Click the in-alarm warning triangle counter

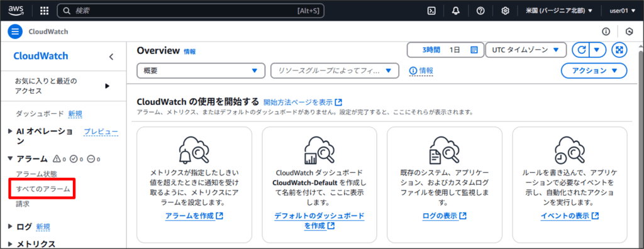tap(60, 159)
